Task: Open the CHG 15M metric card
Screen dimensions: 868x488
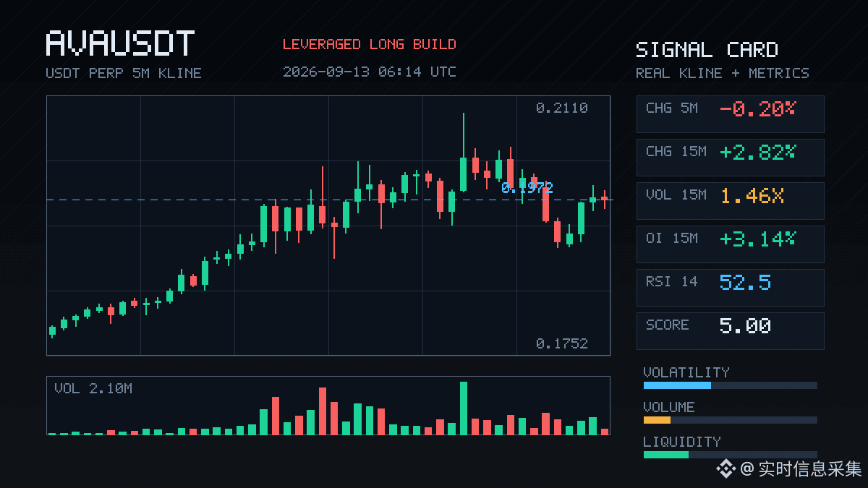Action: [x=730, y=158]
